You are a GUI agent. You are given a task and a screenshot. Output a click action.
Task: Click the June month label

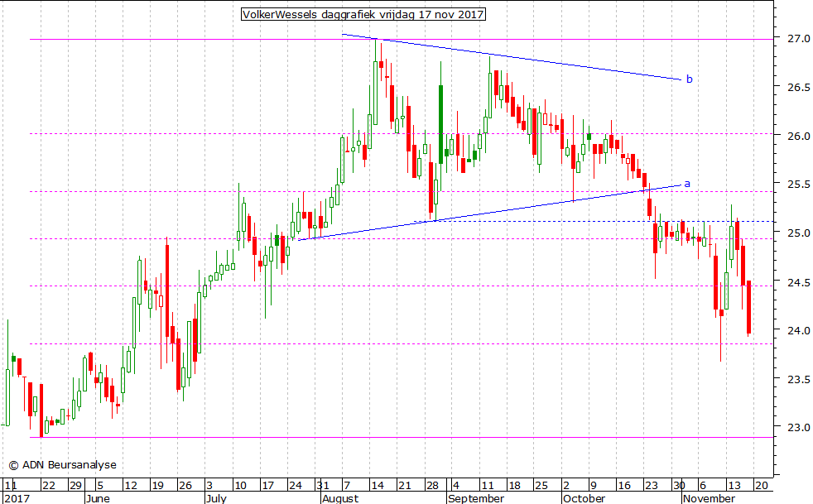tap(98, 498)
